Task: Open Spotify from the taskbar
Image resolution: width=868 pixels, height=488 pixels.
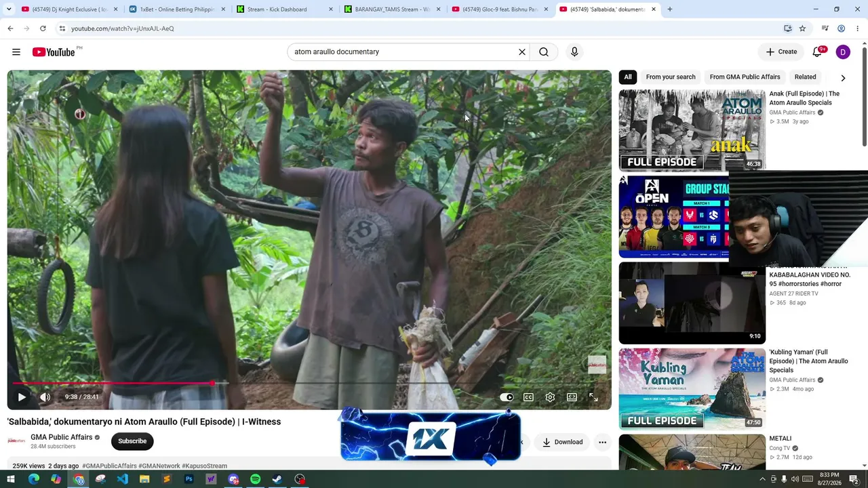Action: pos(255,480)
